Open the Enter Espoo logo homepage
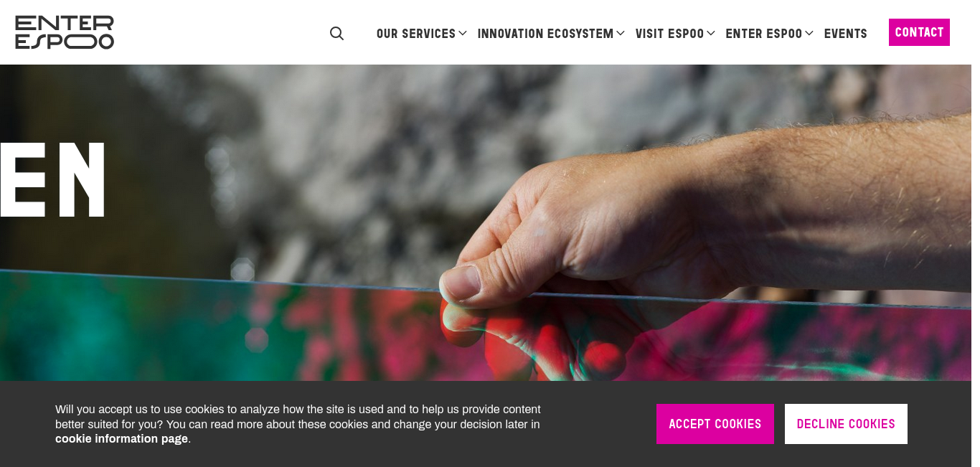This screenshot has width=980, height=467. [65, 32]
